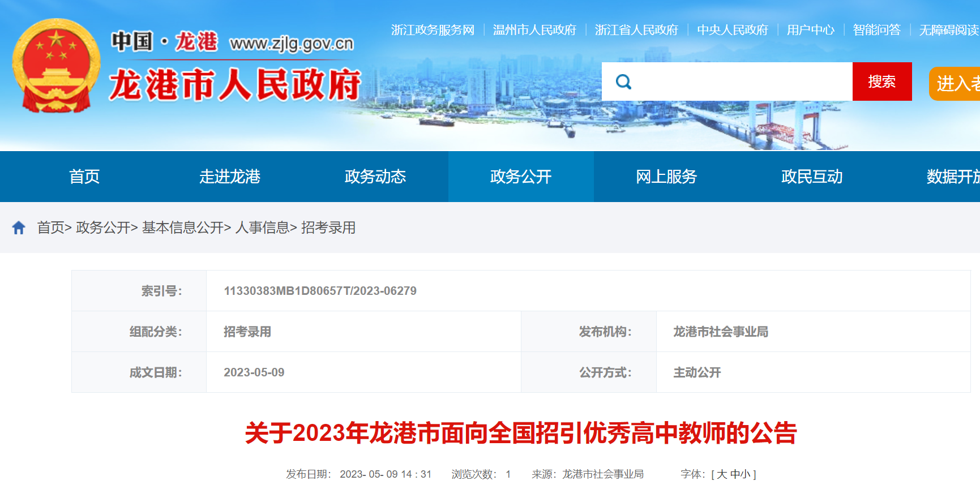Click the red announcement headline
980x489 pixels.
pyautogui.click(x=521, y=433)
